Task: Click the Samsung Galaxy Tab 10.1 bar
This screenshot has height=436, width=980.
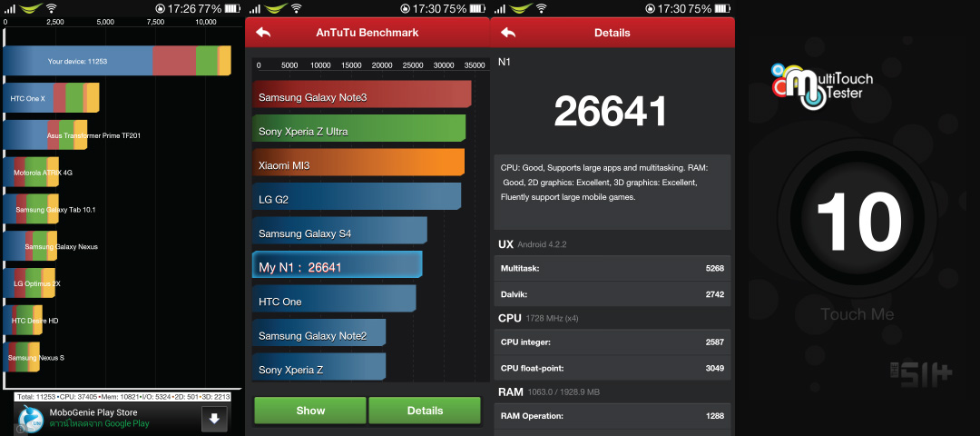Action: [31, 210]
